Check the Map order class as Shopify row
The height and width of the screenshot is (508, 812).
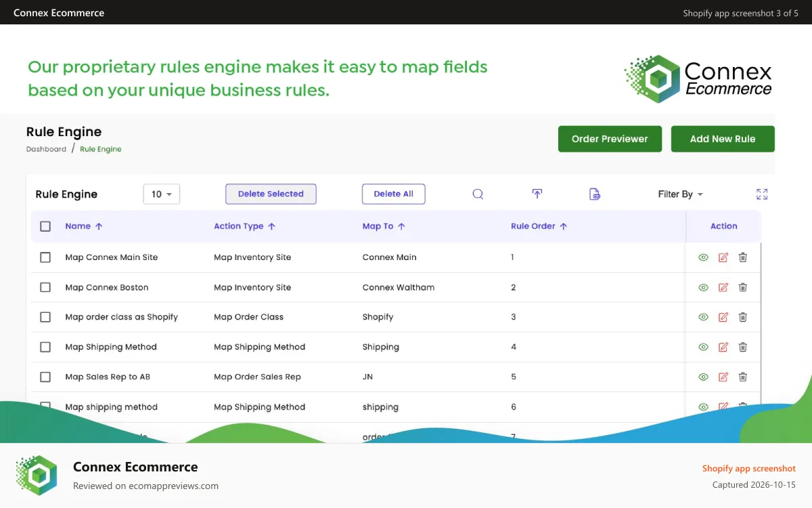[45, 317]
